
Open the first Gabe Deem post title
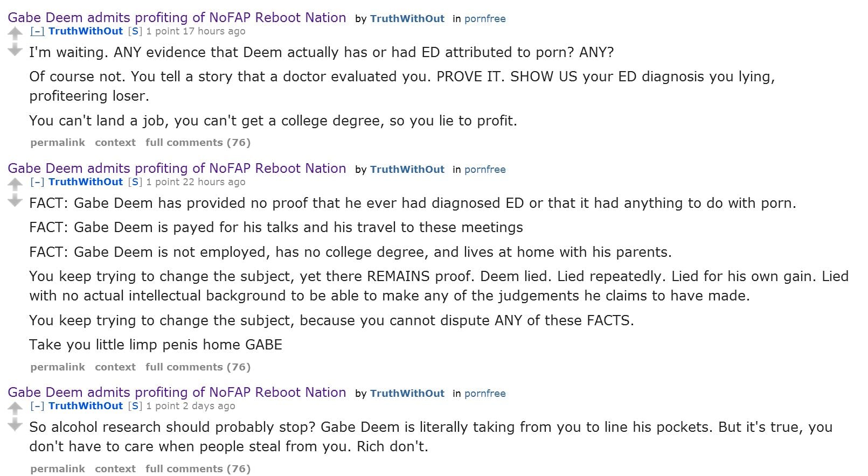click(177, 17)
